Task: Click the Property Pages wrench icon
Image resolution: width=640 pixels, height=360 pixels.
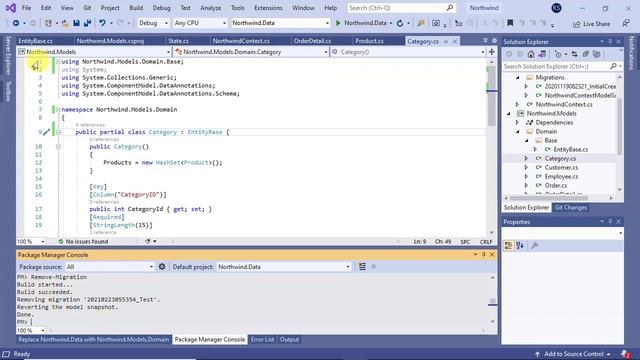Action: [534, 245]
